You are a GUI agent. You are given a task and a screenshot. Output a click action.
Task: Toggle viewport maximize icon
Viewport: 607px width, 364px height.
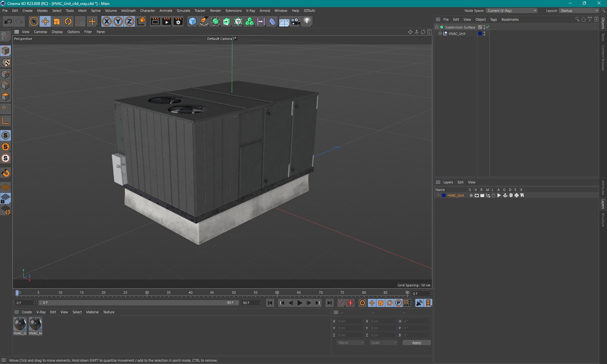[x=429, y=32]
